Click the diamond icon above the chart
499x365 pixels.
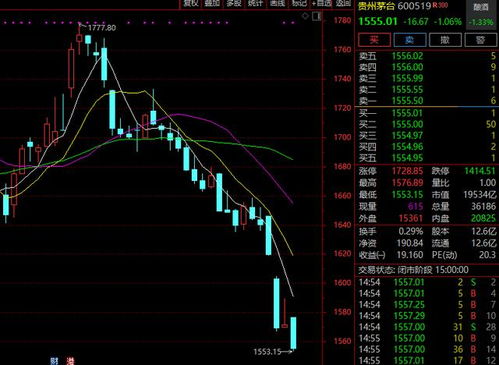(x=305, y=16)
